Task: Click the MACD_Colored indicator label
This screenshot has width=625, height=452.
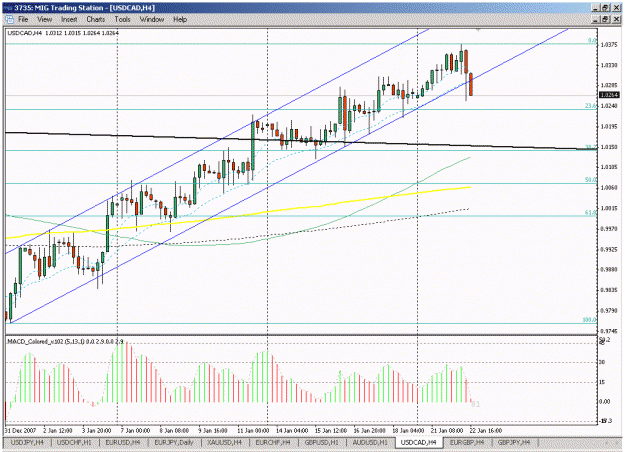Action: [x=65, y=342]
